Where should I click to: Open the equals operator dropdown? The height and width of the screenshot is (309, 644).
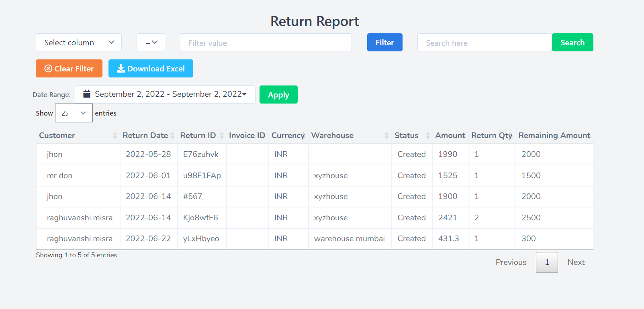pos(151,43)
